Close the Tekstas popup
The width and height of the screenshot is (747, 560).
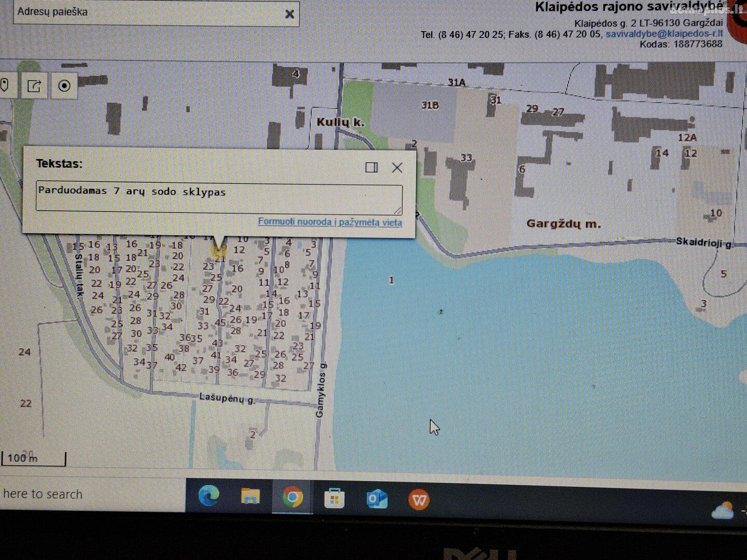click(397, 167)
